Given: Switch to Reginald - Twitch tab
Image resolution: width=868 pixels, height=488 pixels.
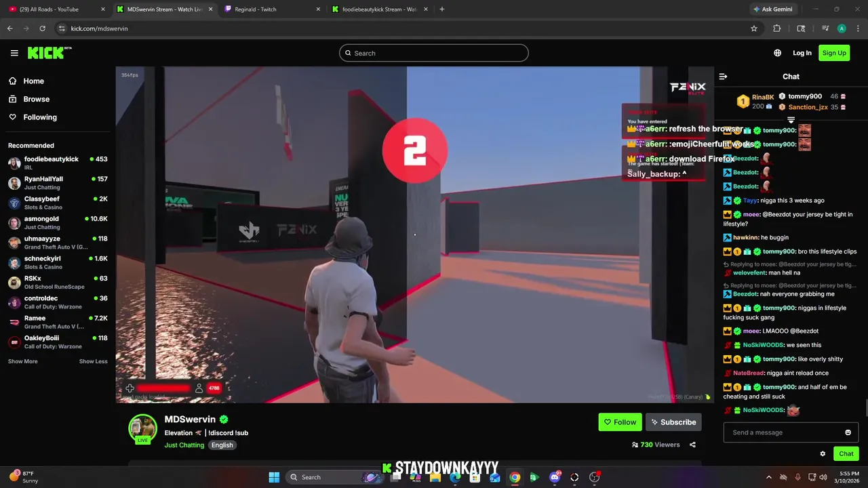Looking at the screenshot, I should click(x=271, y=9).
